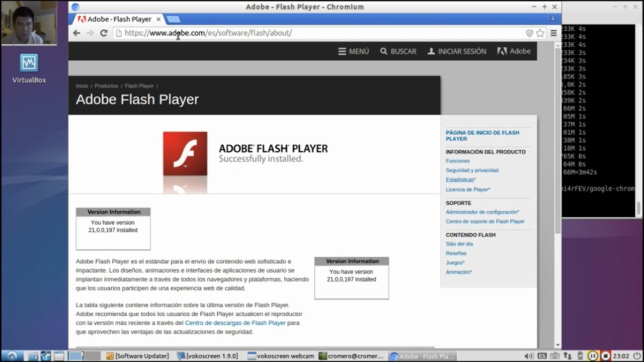Switch to the second workspace pager box
The width and height of the screenshot is (644, 362).
click(92, 356)
